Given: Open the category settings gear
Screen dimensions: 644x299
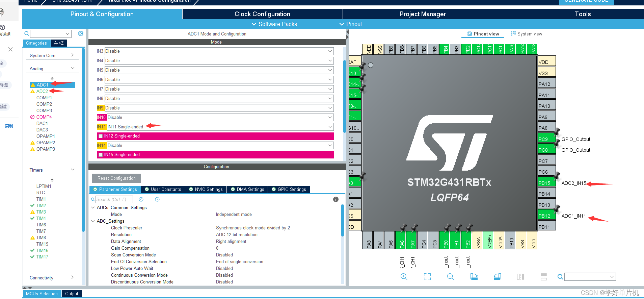Looking at the screenshot, I should 81,33.
